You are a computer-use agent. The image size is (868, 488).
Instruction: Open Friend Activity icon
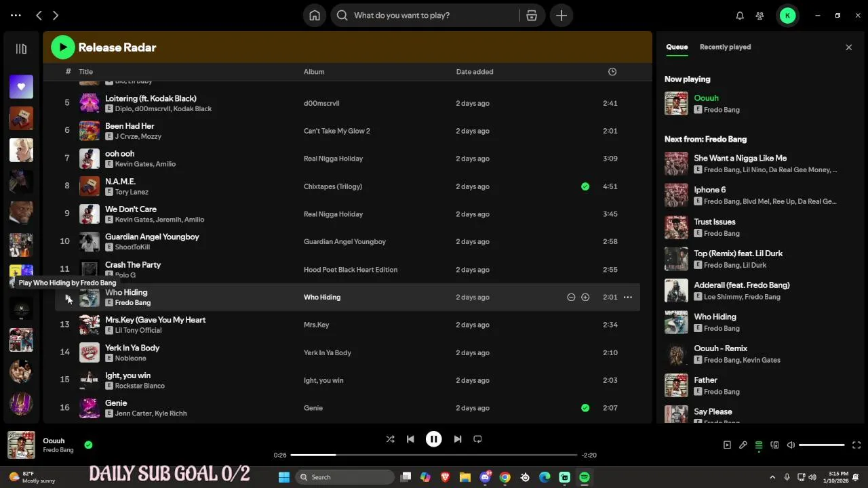click(760, 15)
